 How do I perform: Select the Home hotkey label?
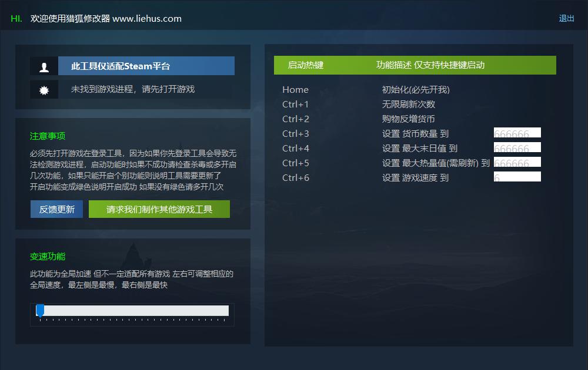[296, 90]
